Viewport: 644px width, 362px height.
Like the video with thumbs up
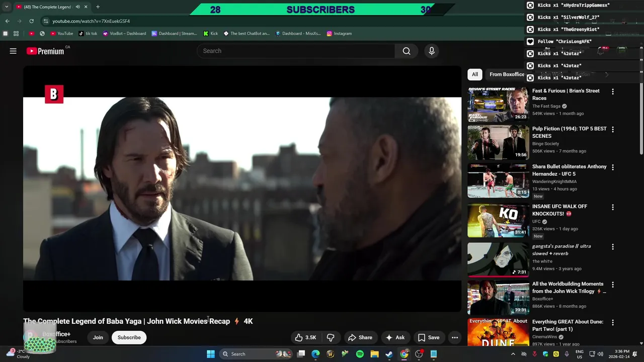(x=306, y=337)
